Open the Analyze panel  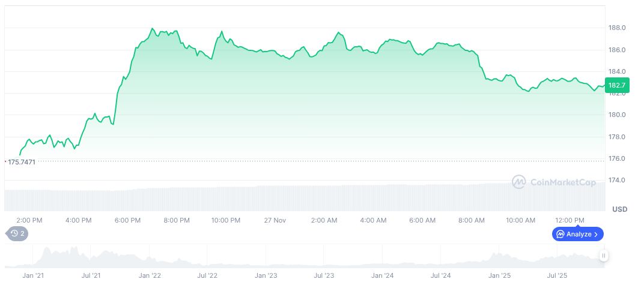point(578,234)
